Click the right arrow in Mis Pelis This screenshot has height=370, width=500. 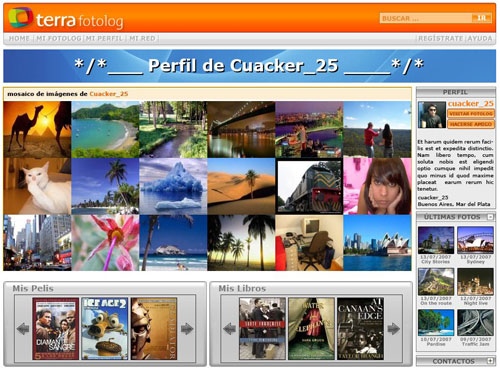pos(187,329)
